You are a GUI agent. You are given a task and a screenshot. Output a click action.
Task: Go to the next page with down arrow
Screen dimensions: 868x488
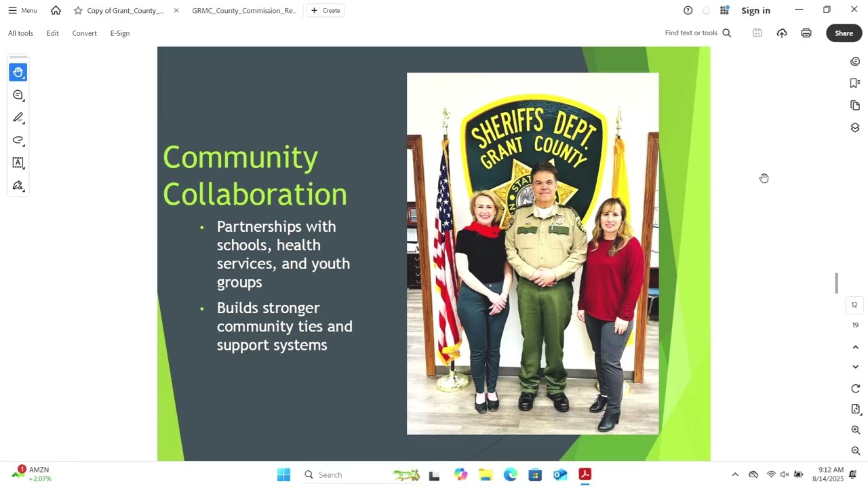tap(855, 367)
